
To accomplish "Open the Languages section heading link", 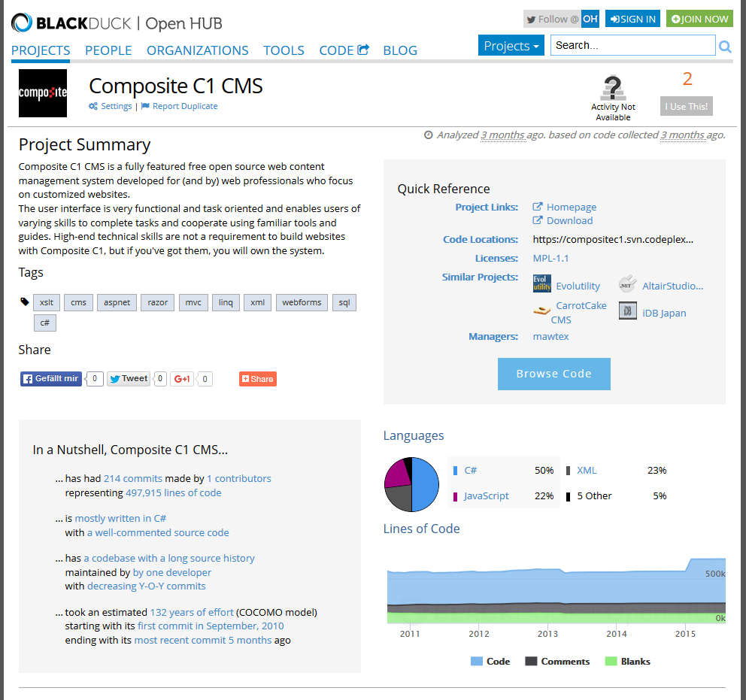I will (414, 435).
